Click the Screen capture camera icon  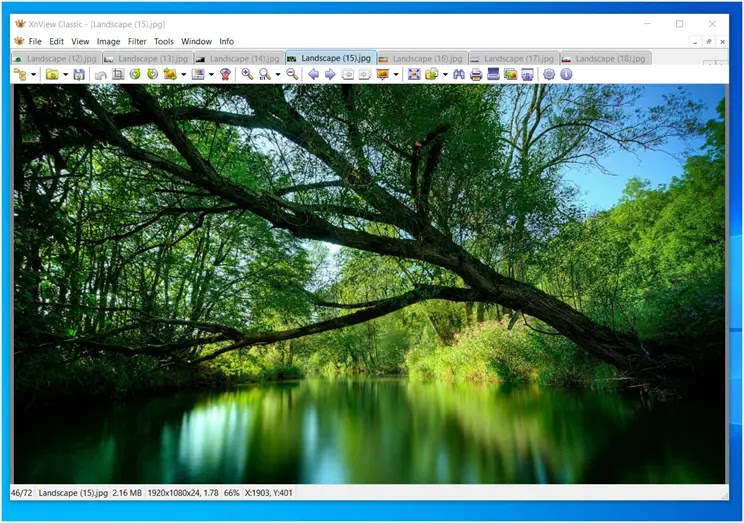tap(528, 75)
